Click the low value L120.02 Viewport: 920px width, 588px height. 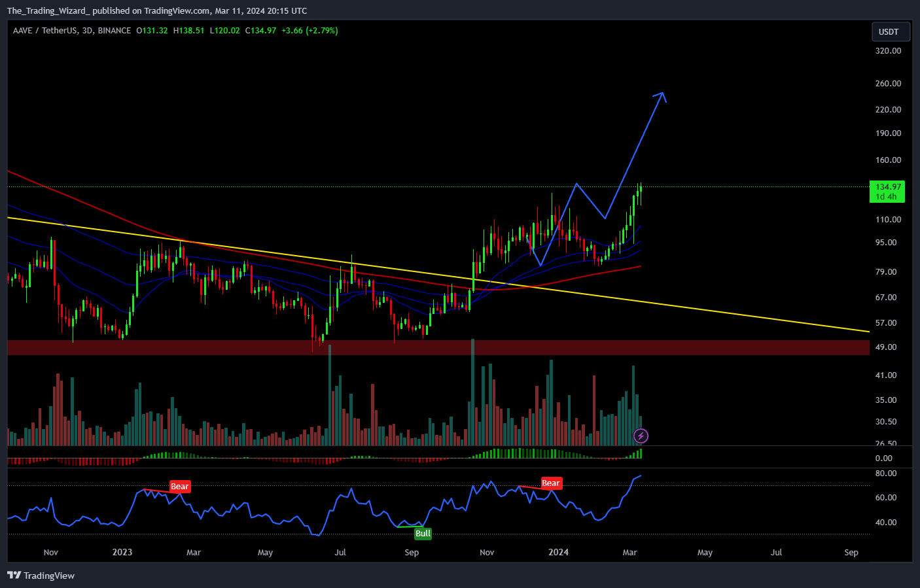pyautogui.click(x=225, y=31)
